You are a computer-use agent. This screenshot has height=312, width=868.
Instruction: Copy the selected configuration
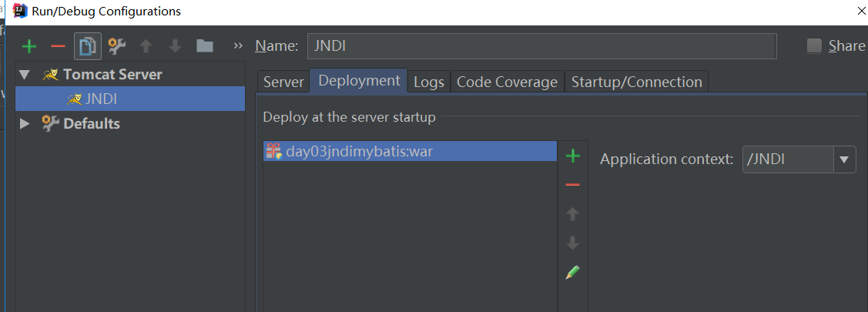click(88, 46)
